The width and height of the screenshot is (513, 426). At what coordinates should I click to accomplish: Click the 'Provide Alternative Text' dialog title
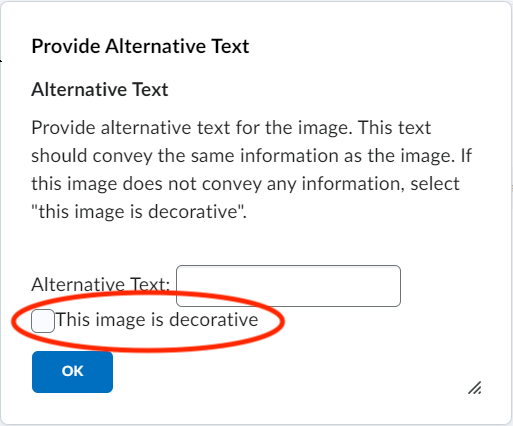[140, 46]
